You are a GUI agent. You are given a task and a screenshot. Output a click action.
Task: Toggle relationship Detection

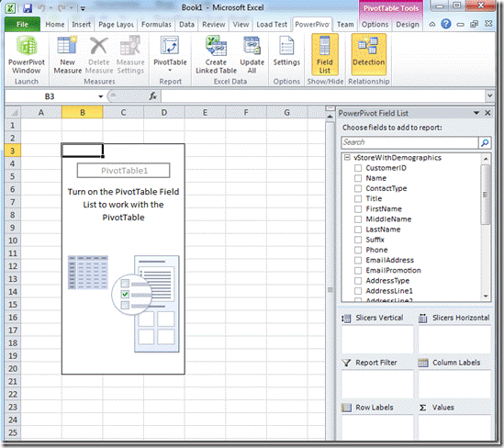(x=369, y=55)
